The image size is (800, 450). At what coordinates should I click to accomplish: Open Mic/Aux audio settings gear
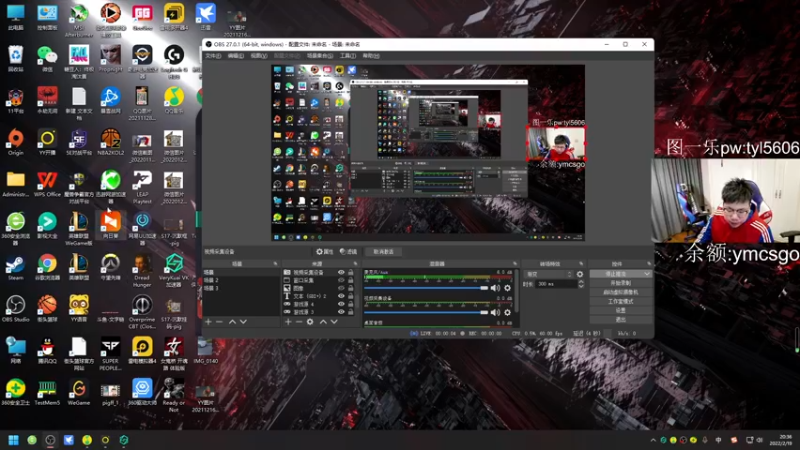tap(508, 288)
